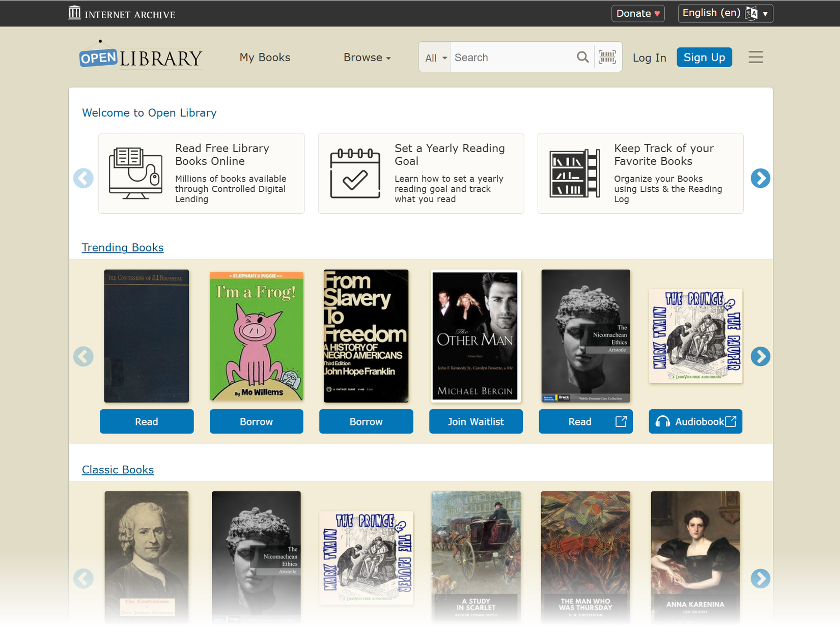
Task: Click next arrow on Classic Books carousel
Action: [760, 578]
